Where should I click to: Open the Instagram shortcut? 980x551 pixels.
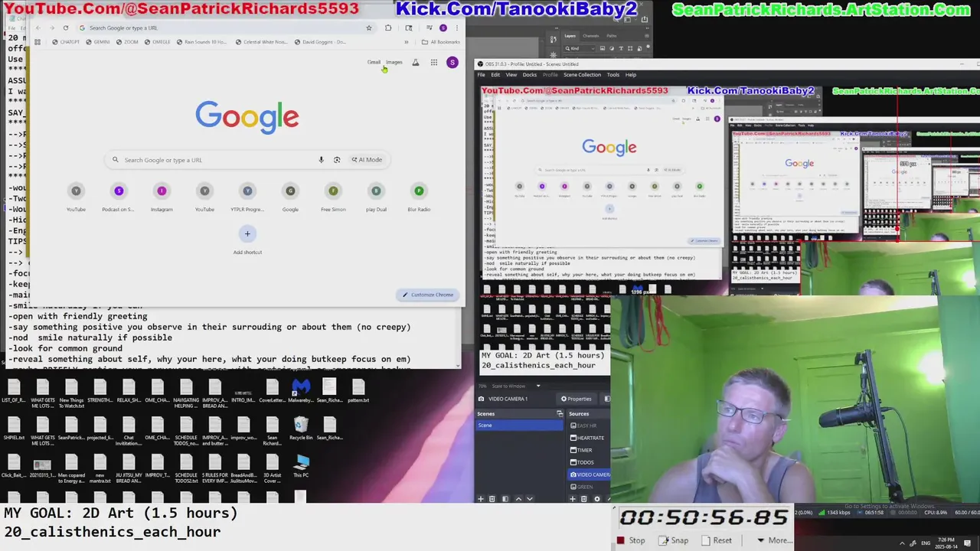pos(162,197)
